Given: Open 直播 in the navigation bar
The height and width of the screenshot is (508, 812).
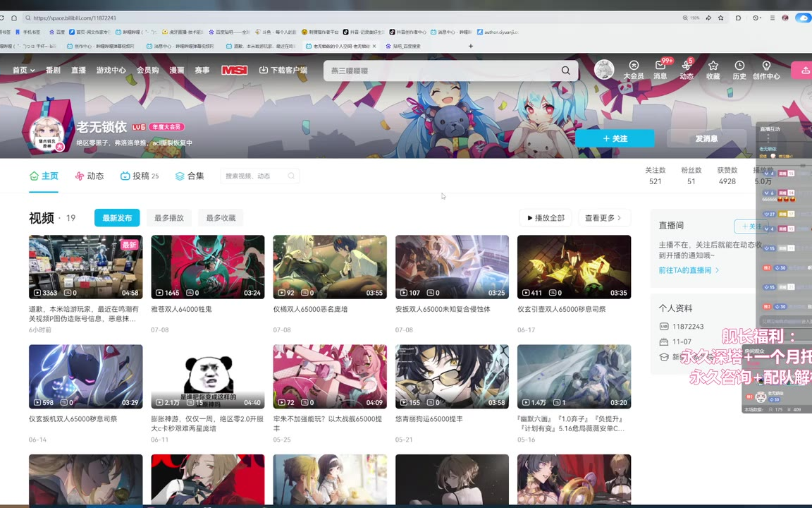Looking at the screenshot, I should [79, 70].
